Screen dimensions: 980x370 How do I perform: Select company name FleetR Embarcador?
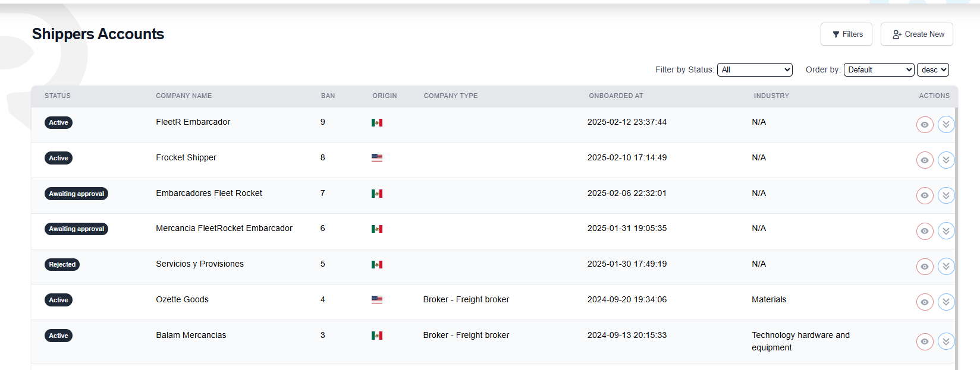193,122
